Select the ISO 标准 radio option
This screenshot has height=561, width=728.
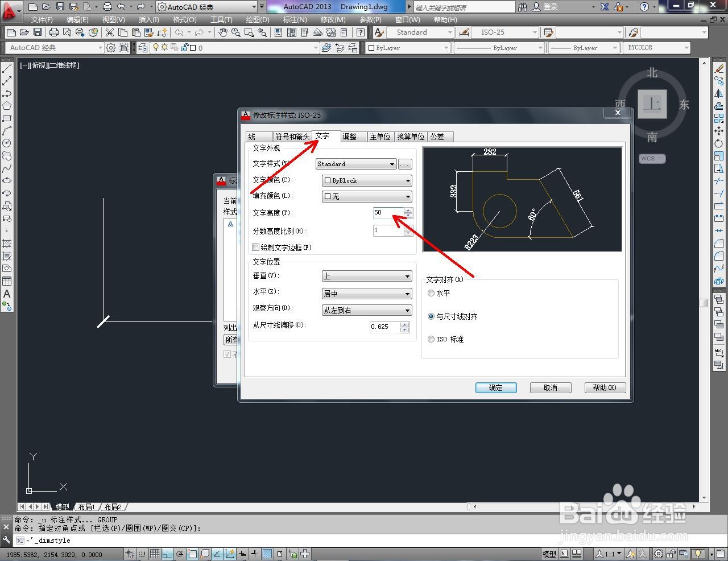(431, 339)
